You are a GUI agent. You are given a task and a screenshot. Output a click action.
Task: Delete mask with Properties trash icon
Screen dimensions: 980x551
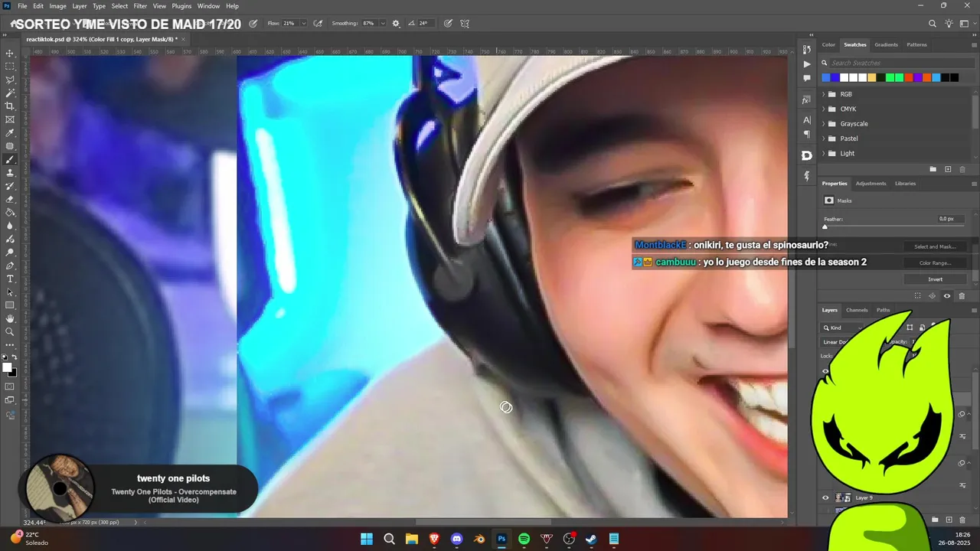pos(962,296)
